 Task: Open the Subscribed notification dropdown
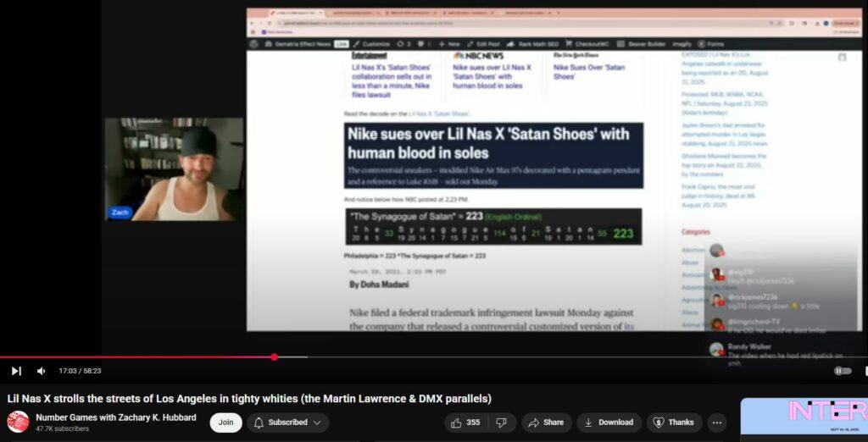pos(288,423)
